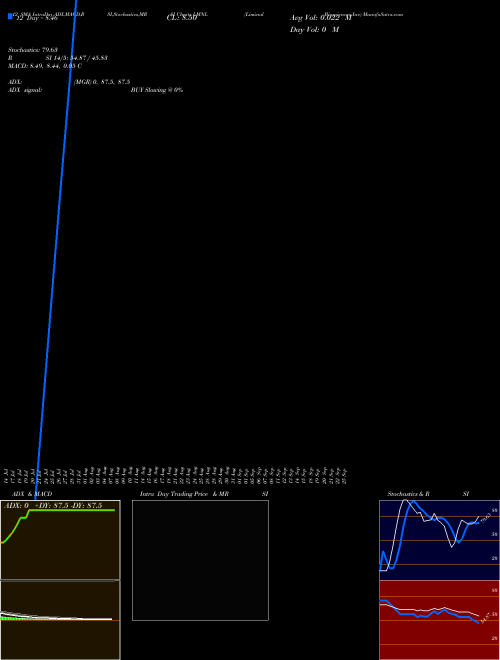Click the '20' level label in stochastics panel
This screenshot has height=660, width=500.
pyautogui.click(x=495, y=558)
